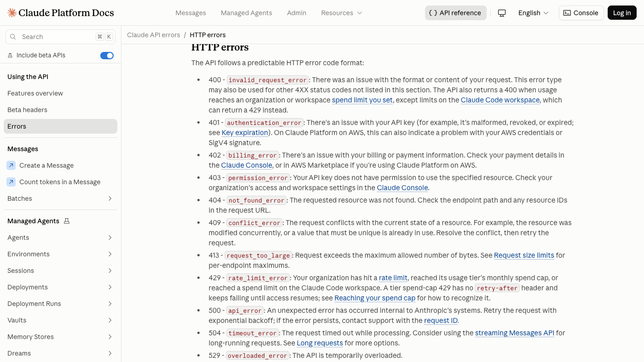This screenshot has width=644, height=362.
Task: Click the monitor theme switcher icon
Action: 502,13
